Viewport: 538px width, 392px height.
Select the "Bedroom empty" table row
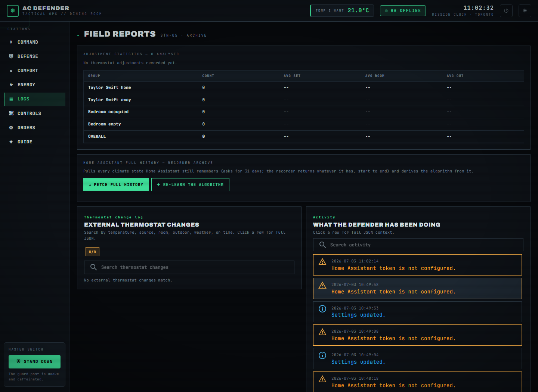coord(304,124)
